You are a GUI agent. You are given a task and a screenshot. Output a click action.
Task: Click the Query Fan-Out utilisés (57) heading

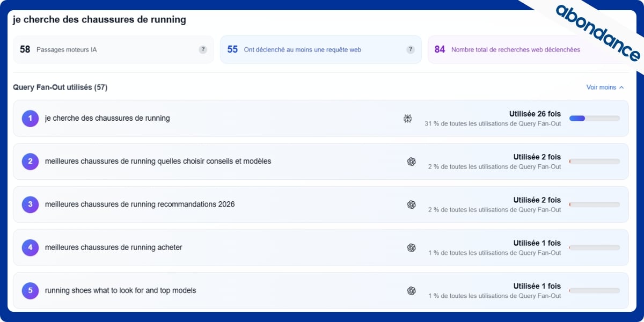click(x=60, y=87)
